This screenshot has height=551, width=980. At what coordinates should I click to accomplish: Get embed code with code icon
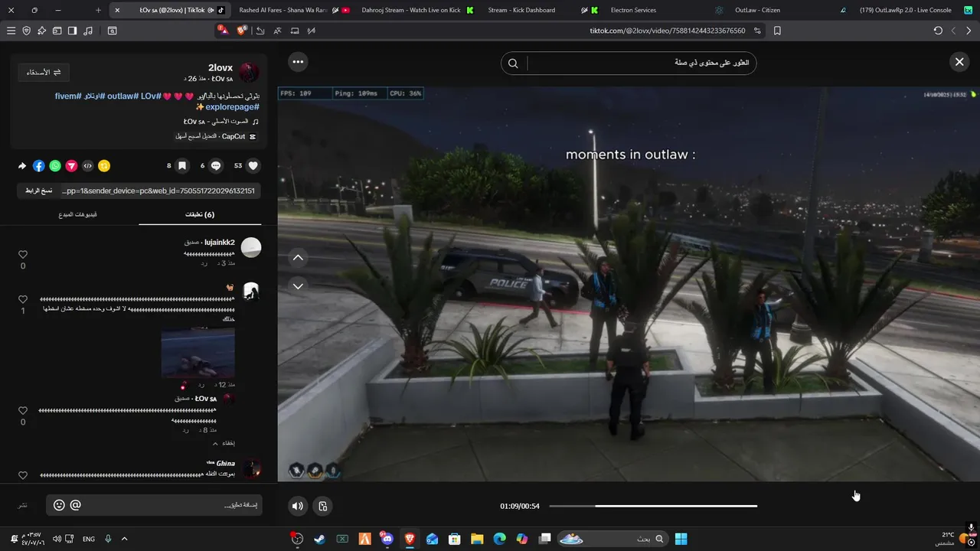pos(87,165)
